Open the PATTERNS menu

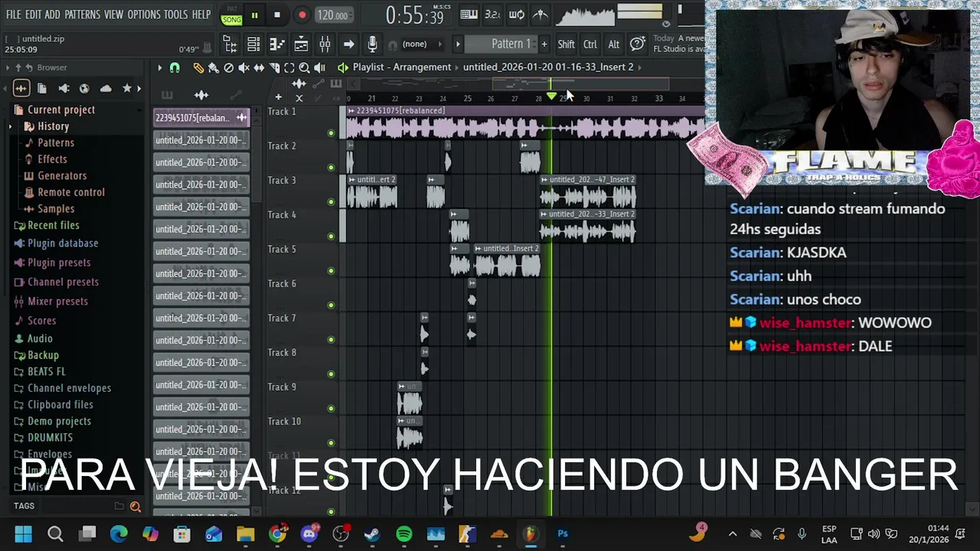tap(82, 15)
